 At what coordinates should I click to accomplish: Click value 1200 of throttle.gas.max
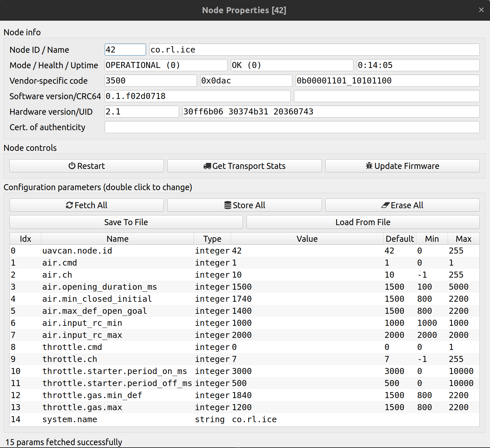(242, 407)
